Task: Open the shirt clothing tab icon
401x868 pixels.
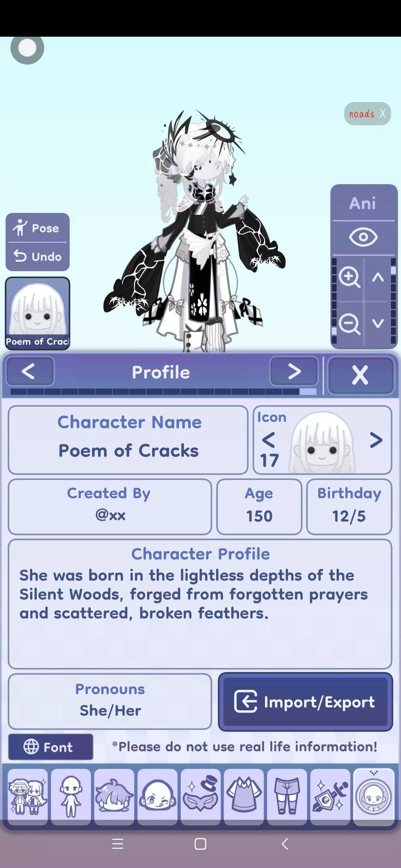Action: [x=244, y=796]
